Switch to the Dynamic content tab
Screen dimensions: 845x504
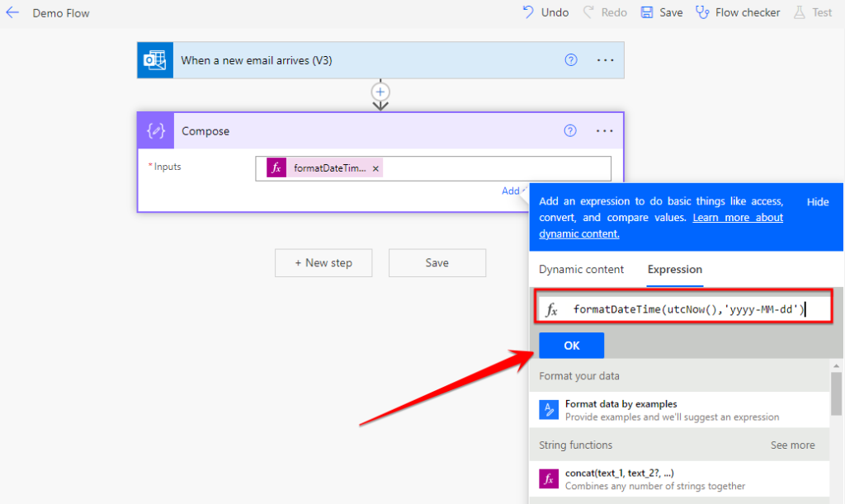tap(581, 269)
